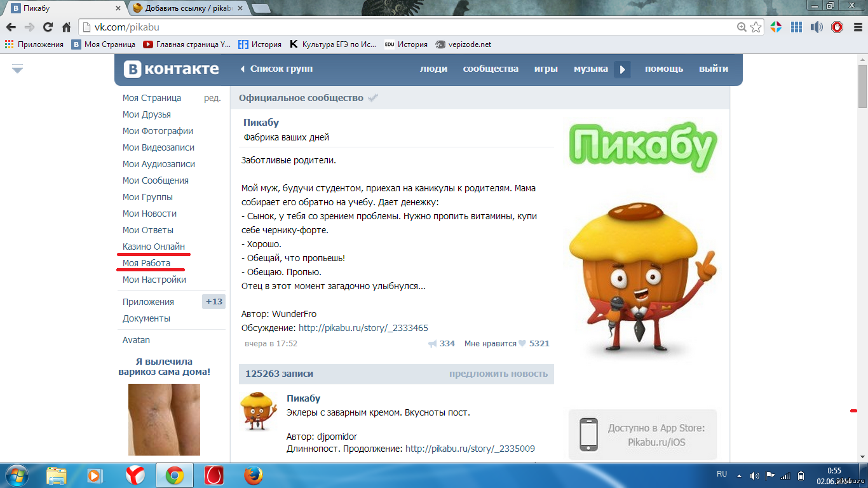868x488 pixels.
Task: Expand the +13 applications counter
Action: click(214, 302)
